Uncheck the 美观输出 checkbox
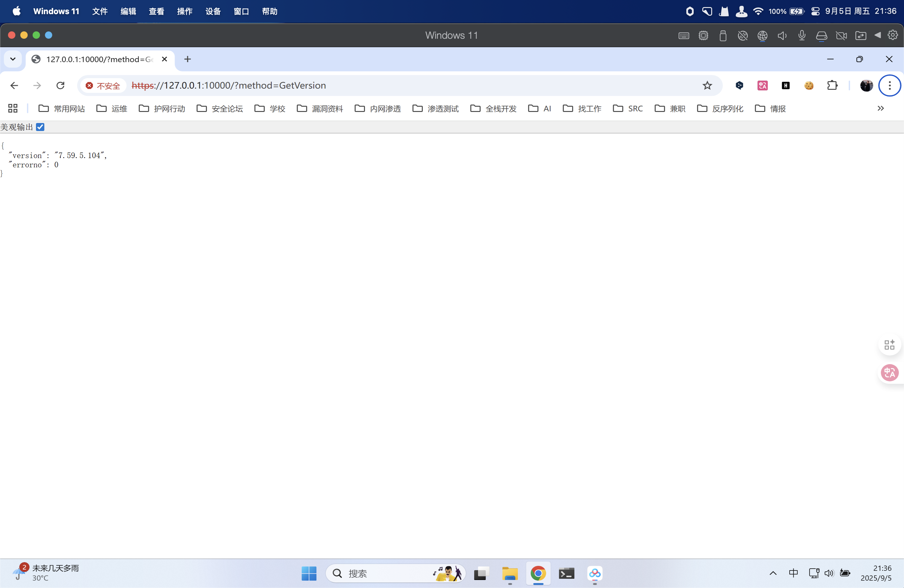904x588 pixels. (x=40, y=127)
